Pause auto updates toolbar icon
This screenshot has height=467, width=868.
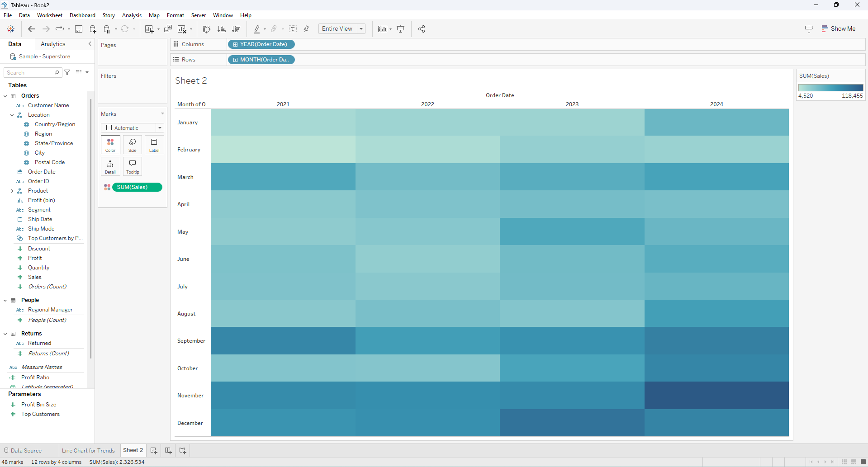click(x=107, y=29)
